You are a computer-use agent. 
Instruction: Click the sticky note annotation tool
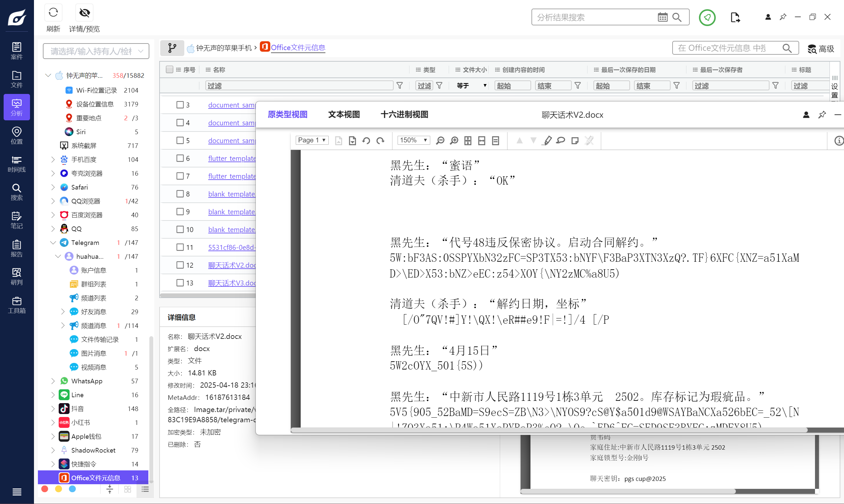(575, 140)
